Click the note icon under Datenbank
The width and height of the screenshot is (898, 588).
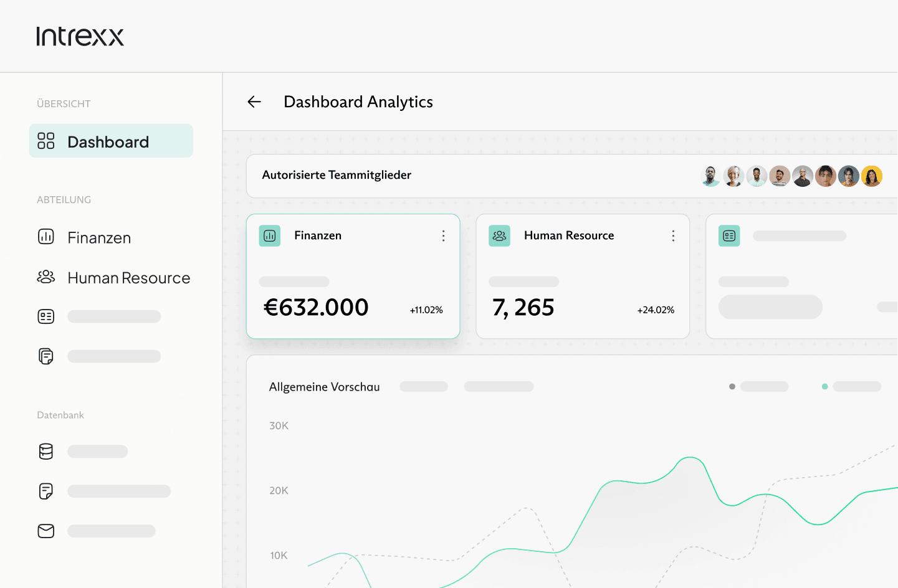(x=46, y=491)
